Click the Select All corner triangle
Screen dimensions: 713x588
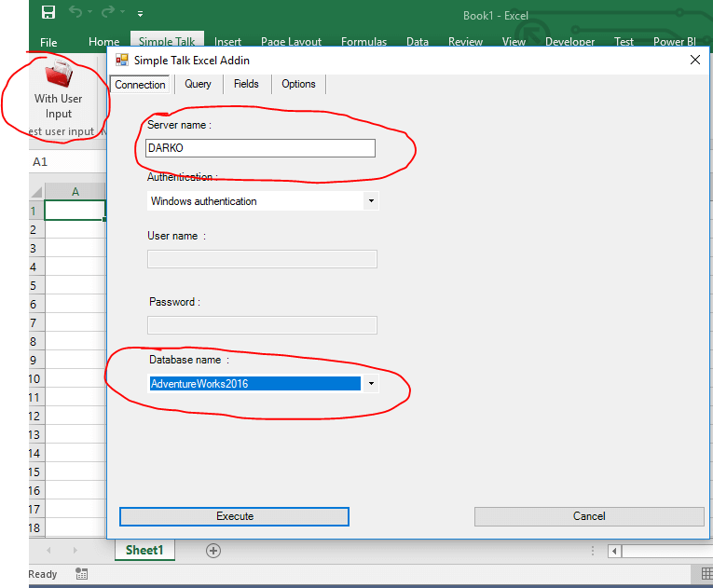pyautogui.click(x=37, y=192)
